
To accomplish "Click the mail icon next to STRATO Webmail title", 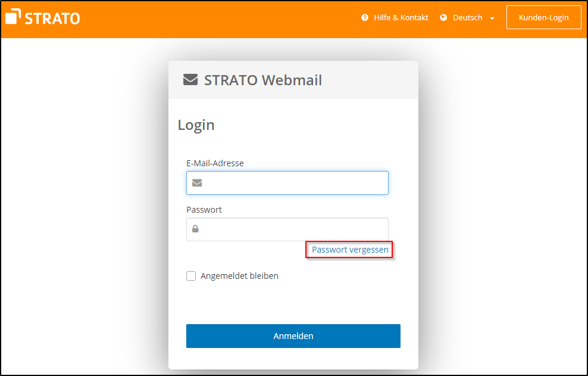I will pyautogui.click(x=189, y=79).
